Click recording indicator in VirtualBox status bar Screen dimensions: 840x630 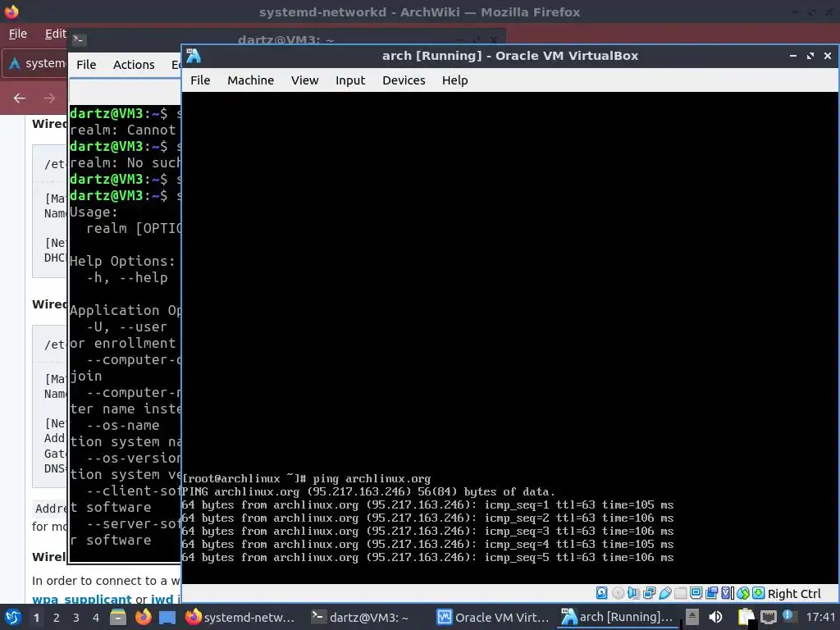pyautogui.click(x=711, y=593)
